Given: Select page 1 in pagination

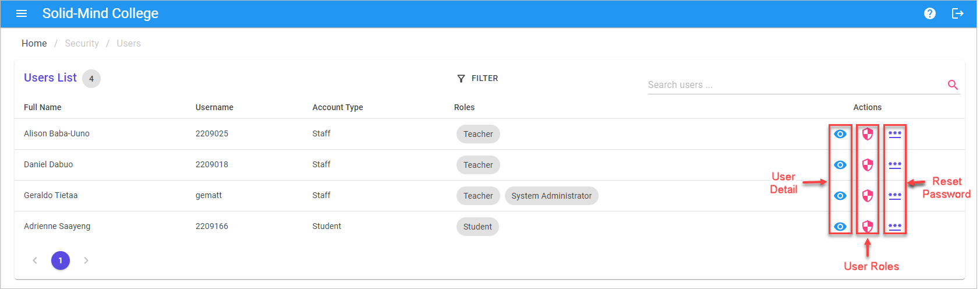Looking at the screenshot, I should click(61, 260).
